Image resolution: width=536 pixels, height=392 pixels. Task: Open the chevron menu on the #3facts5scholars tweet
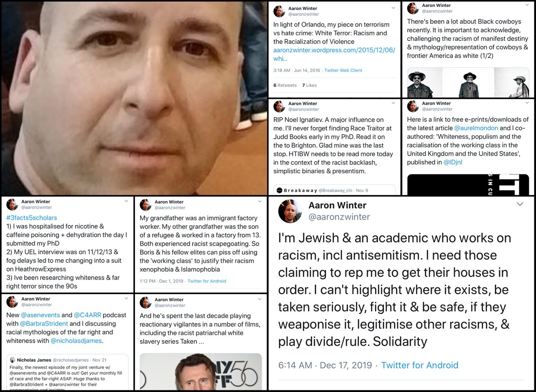pyautogui.click(x=126, y=201)
